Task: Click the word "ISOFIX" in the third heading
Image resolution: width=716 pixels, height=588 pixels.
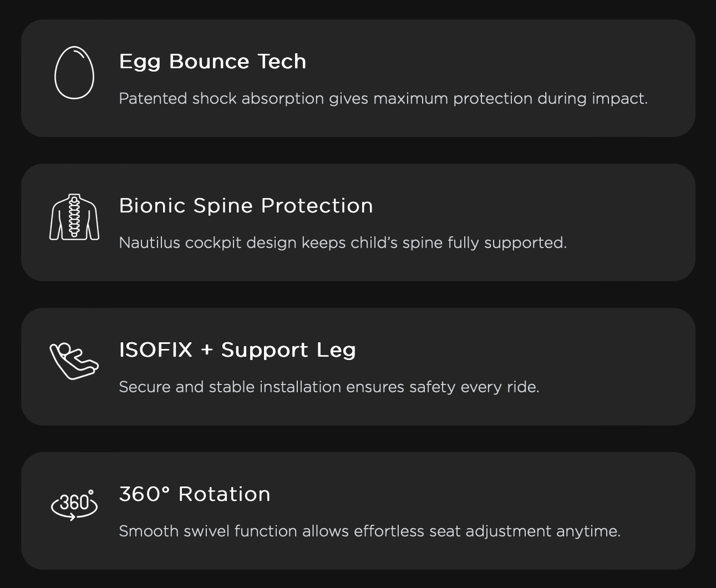Action: 156,349
